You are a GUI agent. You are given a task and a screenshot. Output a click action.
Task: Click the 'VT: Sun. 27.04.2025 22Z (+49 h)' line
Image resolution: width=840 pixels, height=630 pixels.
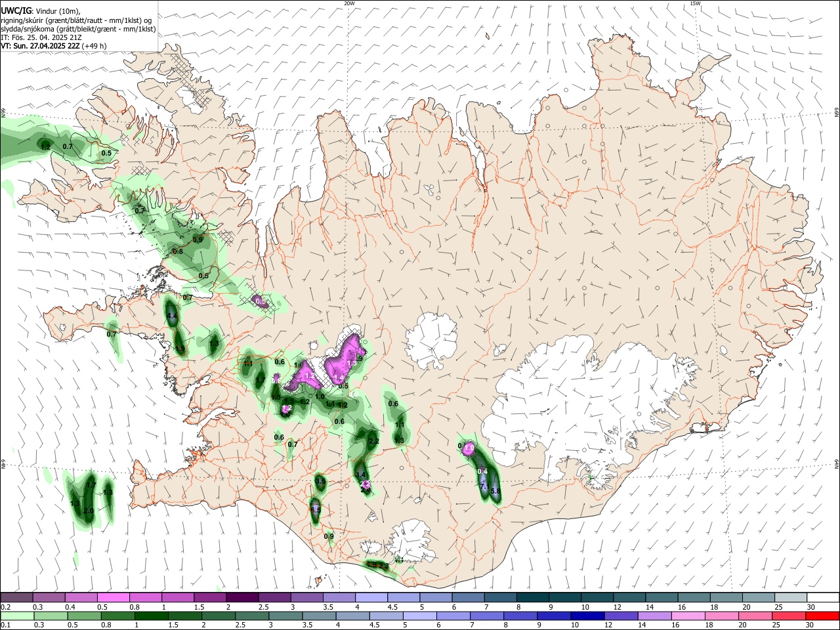[x=53, y=46]
